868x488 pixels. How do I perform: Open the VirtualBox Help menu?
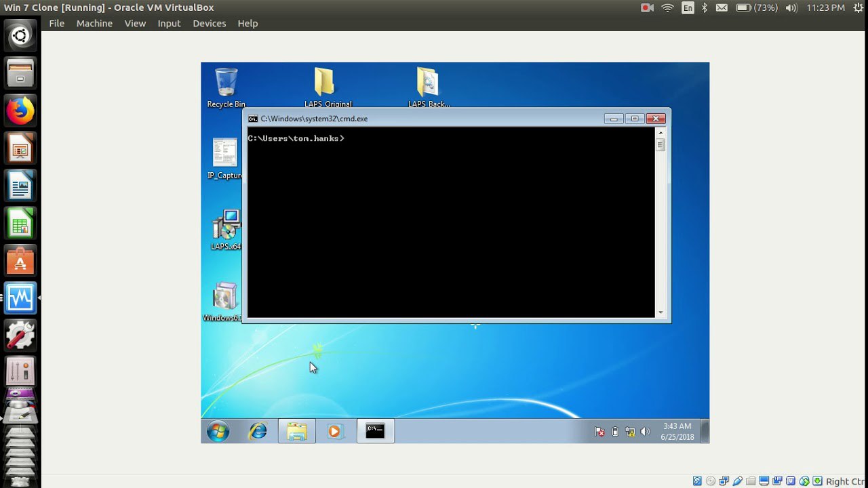pos(248,23)
